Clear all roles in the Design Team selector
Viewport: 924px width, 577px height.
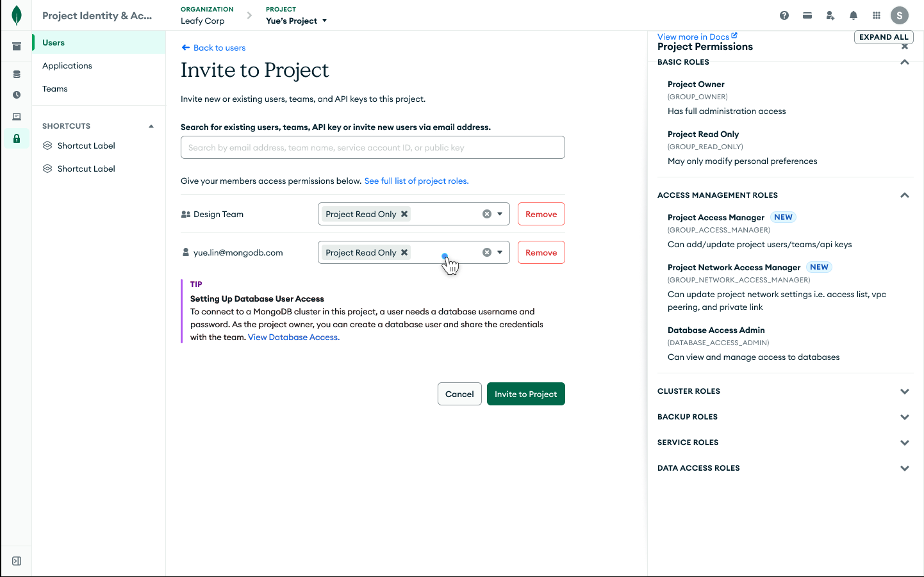click(x=487, y=214)
